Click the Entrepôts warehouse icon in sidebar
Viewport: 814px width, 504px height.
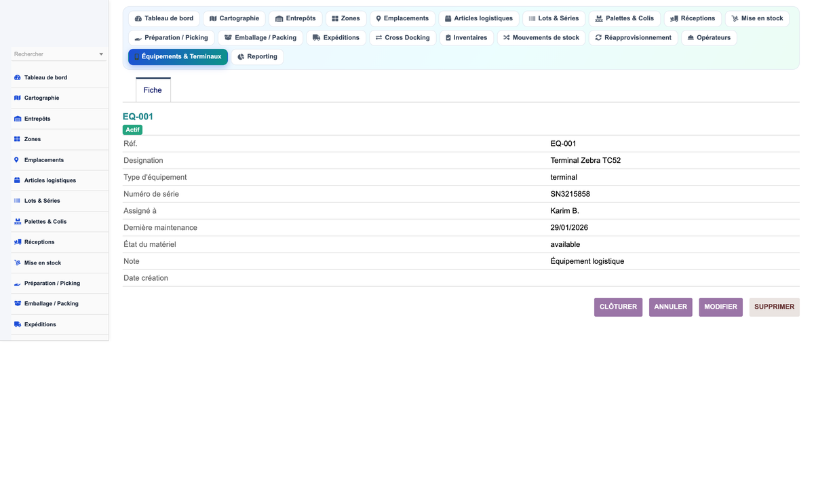click(17, 119)
